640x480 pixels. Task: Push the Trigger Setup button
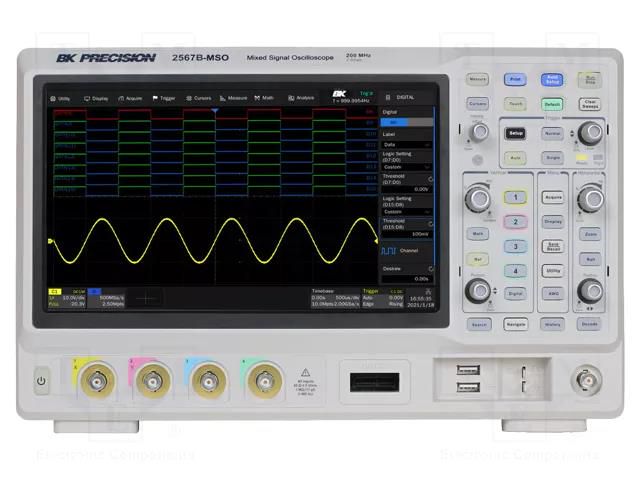(x=515, y=133)
